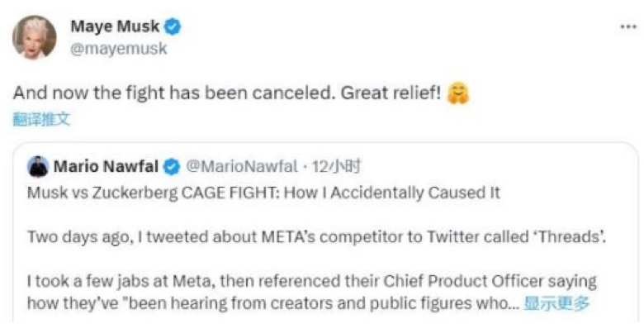The image size is (644, 324).
Task: Open the Maye Musk display name
Action: point(115,26)
